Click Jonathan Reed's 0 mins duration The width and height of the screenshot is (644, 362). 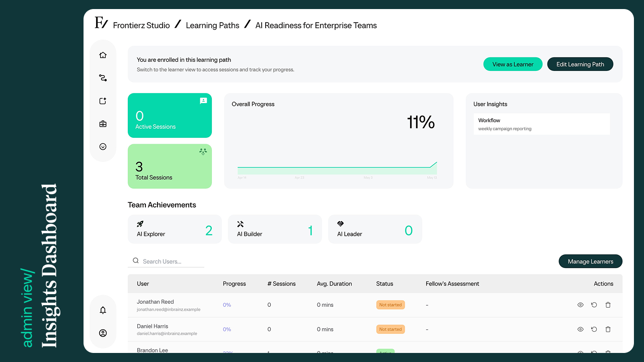pos(325,305)
